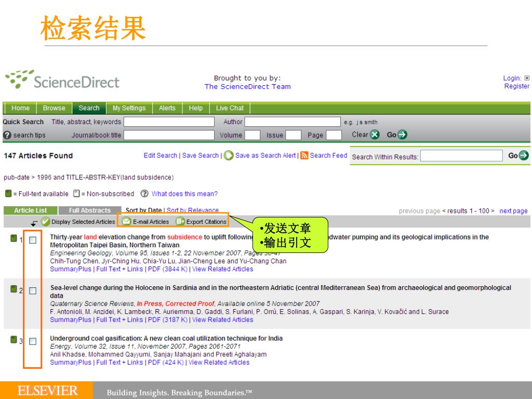532x399 pixels.
Task: Click the Page input field
Action: pos(334,135)
